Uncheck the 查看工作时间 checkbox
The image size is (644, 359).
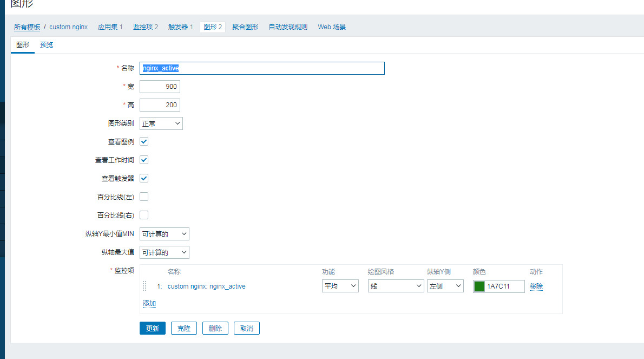pyautogui.click(x=144, y=160)
